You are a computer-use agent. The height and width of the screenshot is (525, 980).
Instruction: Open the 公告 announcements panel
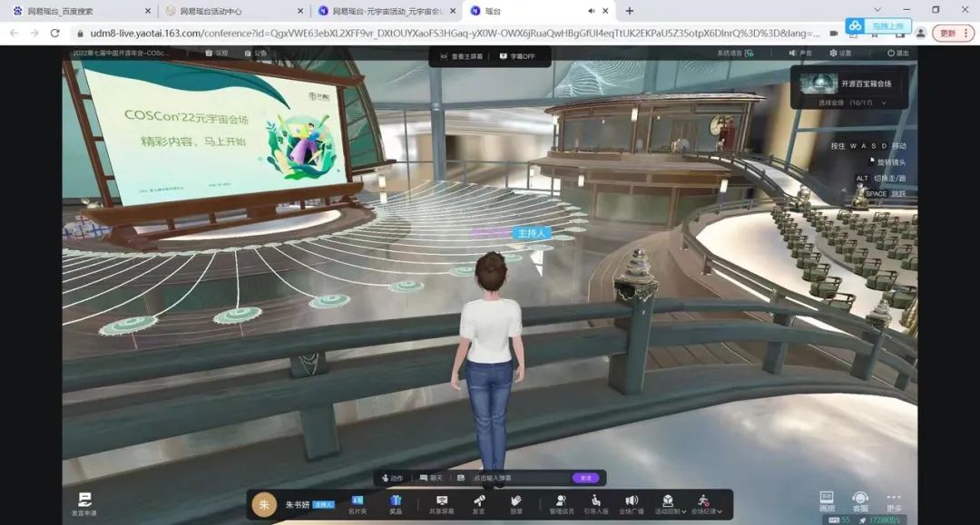coord(256,53)
